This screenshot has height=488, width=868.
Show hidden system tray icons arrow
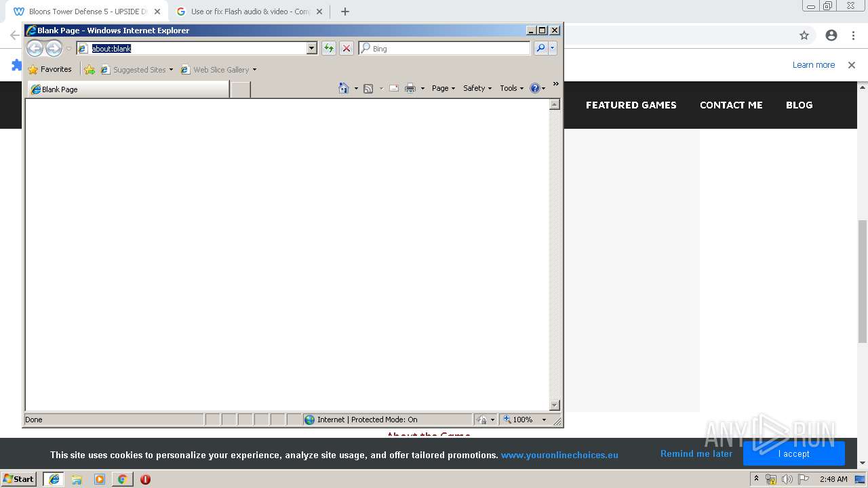(756, 479)
